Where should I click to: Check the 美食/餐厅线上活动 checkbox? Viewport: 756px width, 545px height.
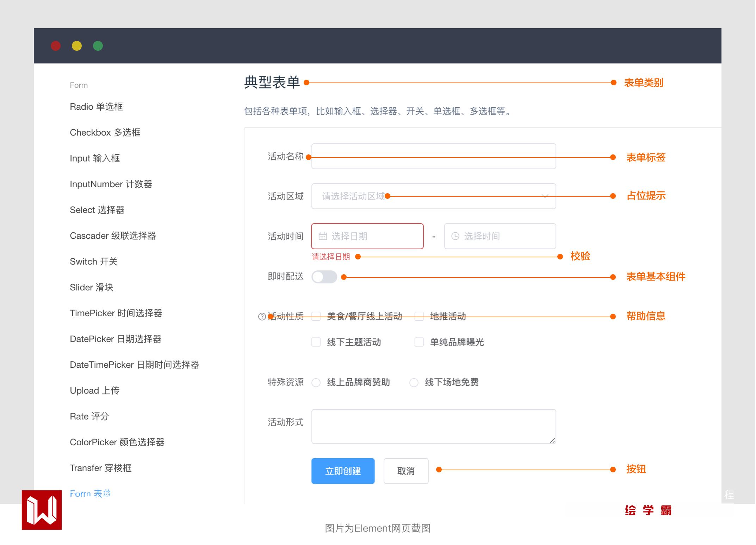(316, 316)
